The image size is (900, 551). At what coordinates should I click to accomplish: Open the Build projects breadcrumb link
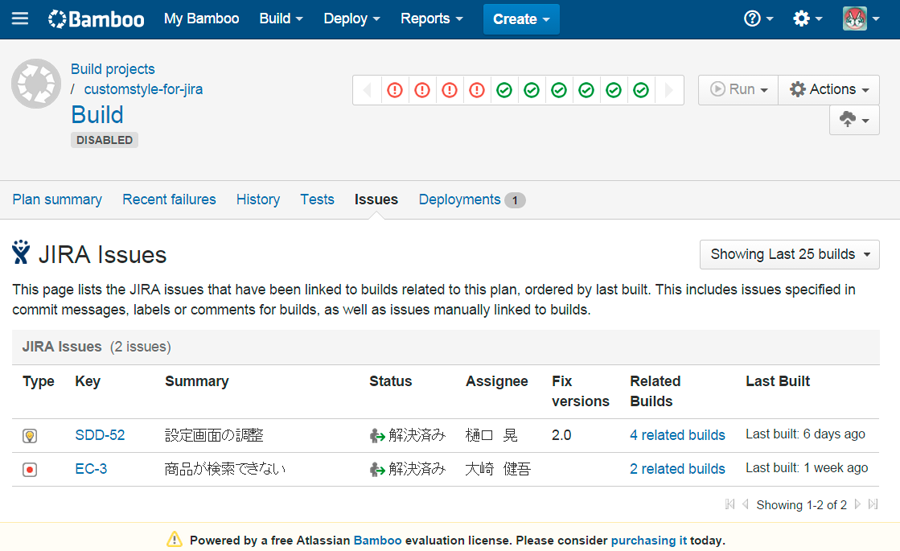(x=113, y=69)
